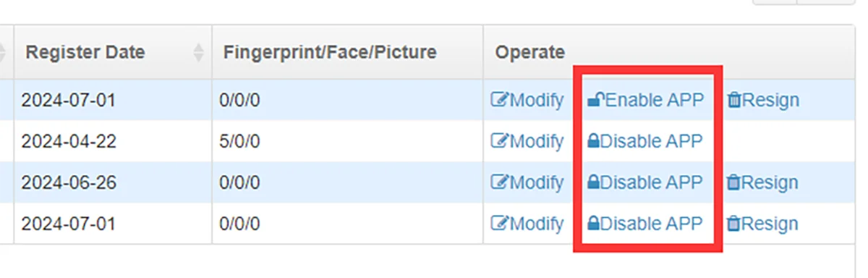868x278 pixels.
Task: Click the lock icon in the 2024-04-22 row
Action: click(593, 141)
